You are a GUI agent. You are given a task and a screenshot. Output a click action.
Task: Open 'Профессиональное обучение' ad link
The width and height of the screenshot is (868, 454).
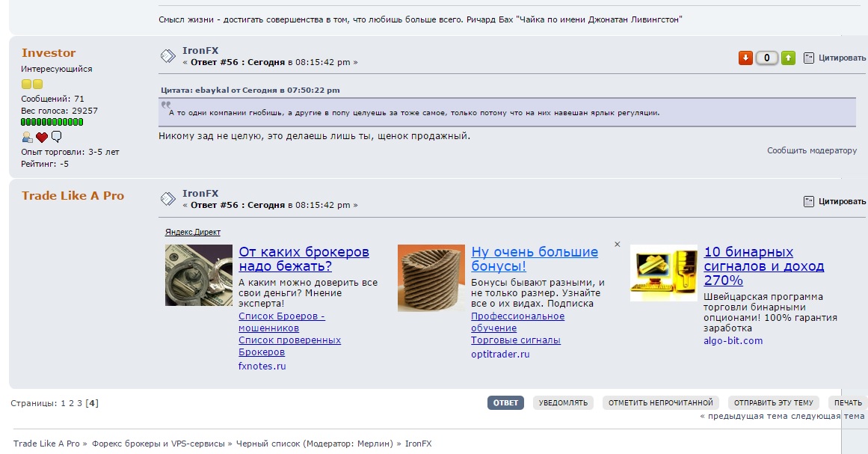pos(517,322)
